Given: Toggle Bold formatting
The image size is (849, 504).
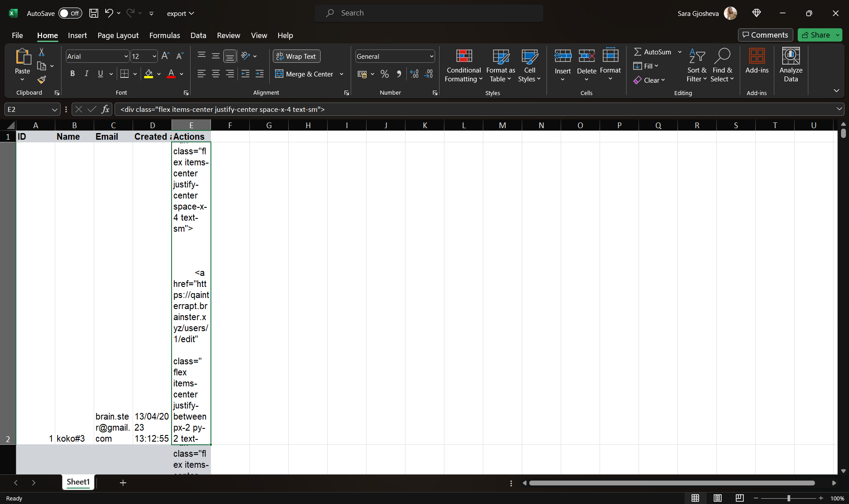Looking at the screenshot, I should point(72,74).
